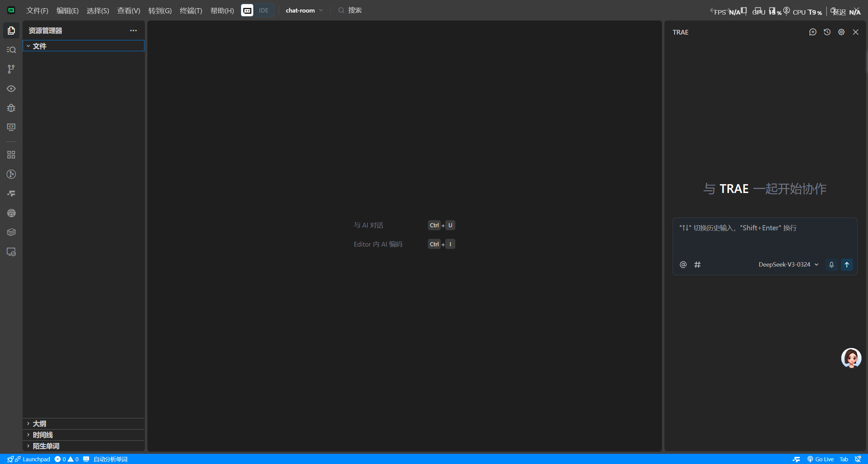Open the Extensions grid icon
The height and width of the screenshot is (464, 868).
11,155
